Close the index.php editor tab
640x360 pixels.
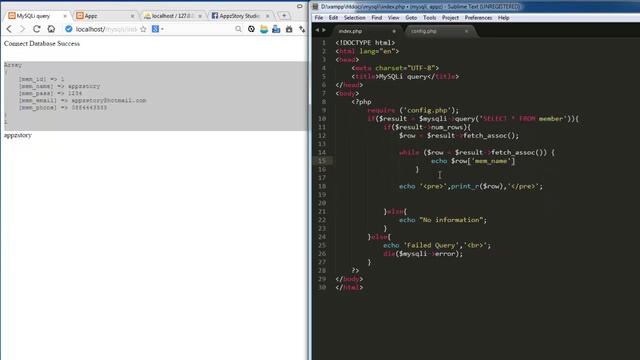(394, 31)
